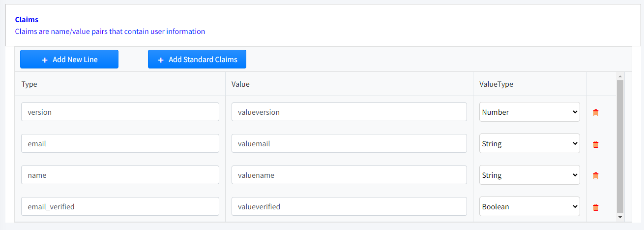Click the email Type input field
644x230 pixels.
[120, 143]
